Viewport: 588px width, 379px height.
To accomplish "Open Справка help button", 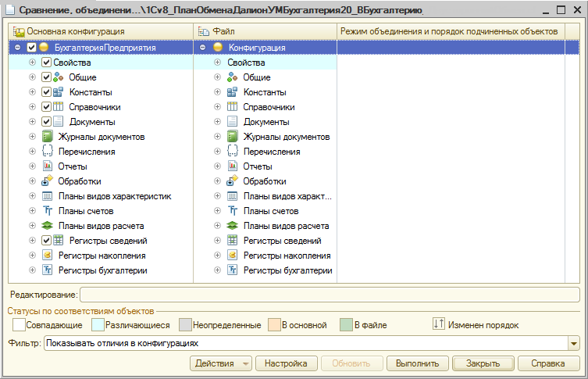I will [548, 363].
